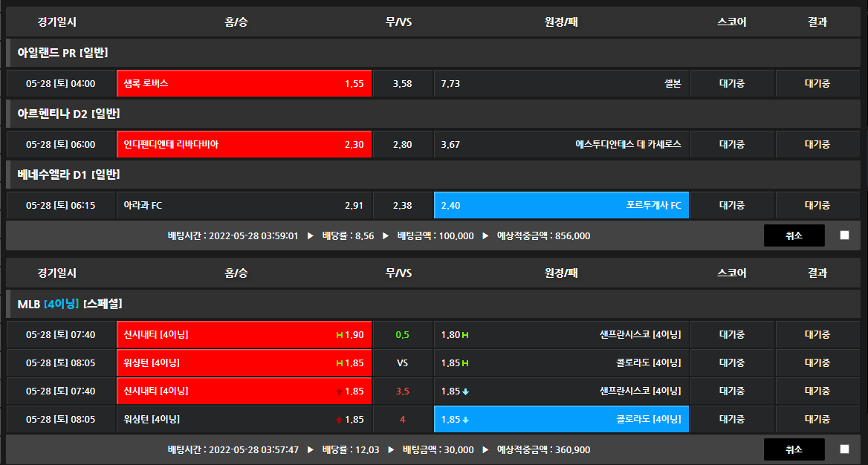
Task: Click the green H icon beside 워싱턴 1.85
Action: pyautogui.click(x=340, y=363)
